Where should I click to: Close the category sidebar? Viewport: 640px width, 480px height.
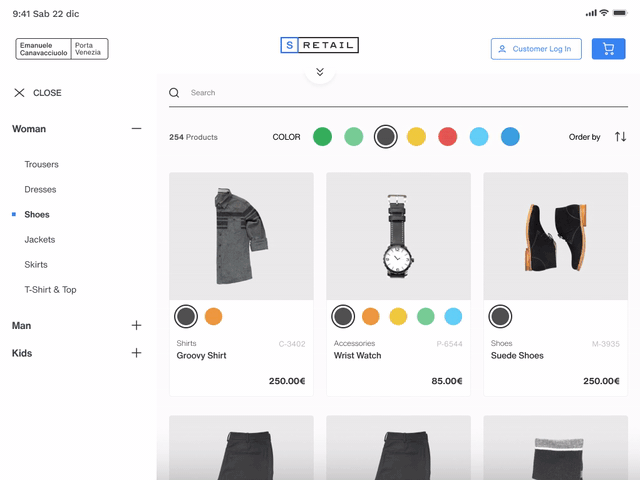[37, 93]
